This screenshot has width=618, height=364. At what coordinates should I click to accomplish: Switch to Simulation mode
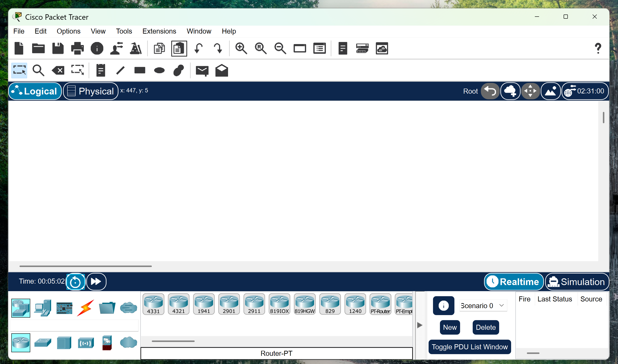[577, 282]
